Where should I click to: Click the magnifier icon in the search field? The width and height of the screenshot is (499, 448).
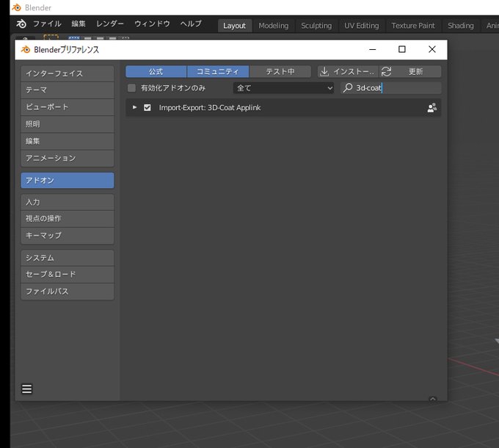pos(348,87)
